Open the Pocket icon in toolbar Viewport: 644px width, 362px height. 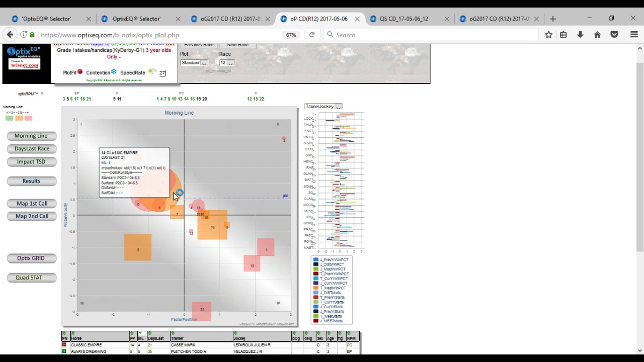pos(614,35)
